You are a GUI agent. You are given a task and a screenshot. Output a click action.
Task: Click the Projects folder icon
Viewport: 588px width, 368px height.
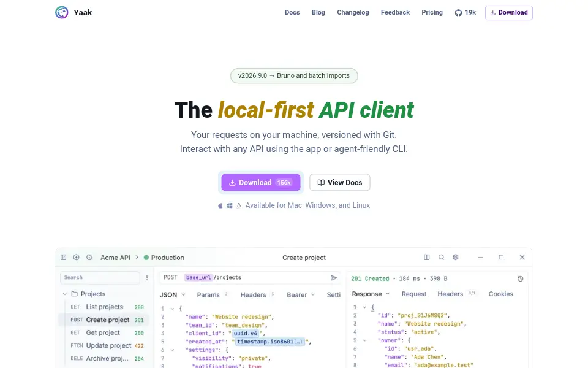74,294
